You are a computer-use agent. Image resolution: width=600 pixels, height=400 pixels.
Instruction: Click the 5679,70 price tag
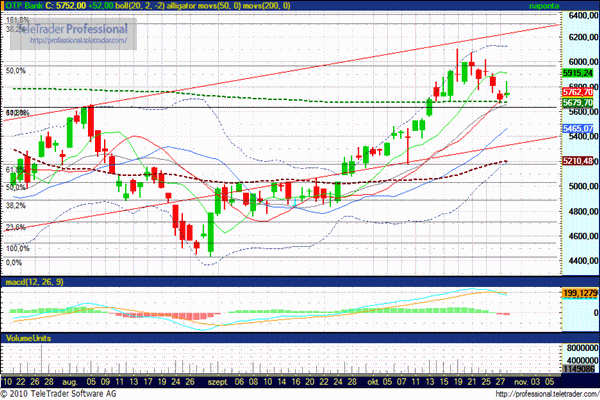[x=579, y=102]
